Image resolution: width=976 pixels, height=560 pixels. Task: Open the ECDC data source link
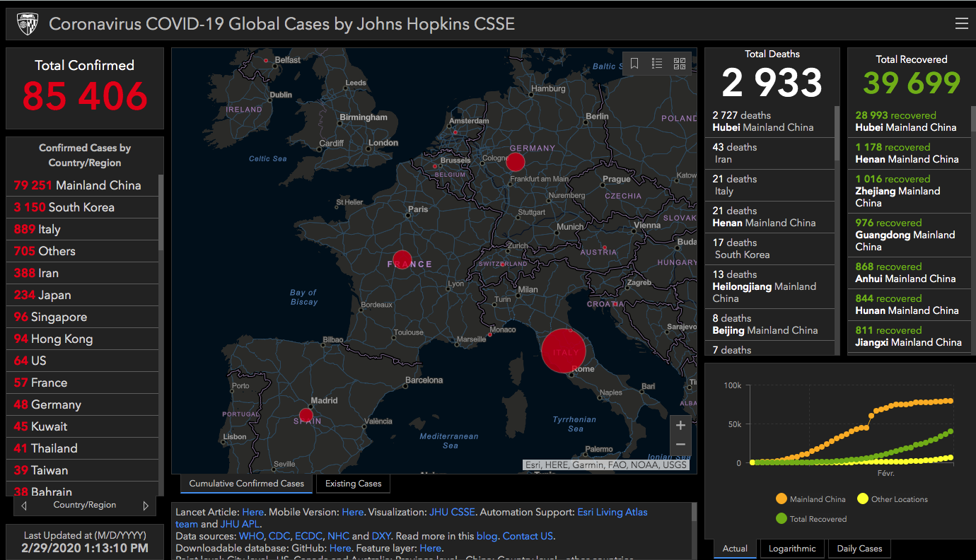pos(308,536)
